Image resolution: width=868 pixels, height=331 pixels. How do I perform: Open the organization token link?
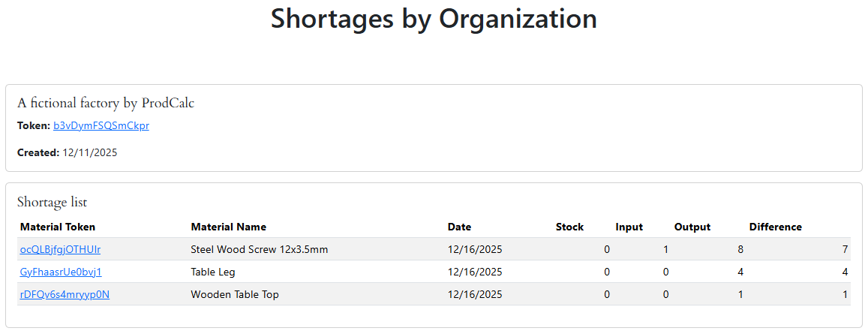[101, 126]
